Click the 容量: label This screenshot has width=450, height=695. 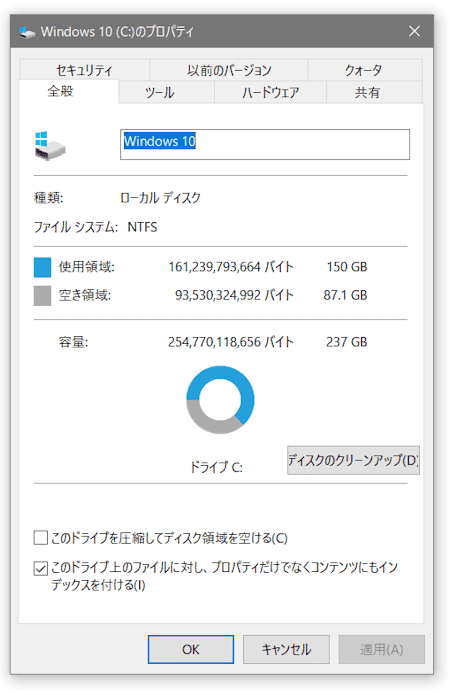(x=74, y=342)
